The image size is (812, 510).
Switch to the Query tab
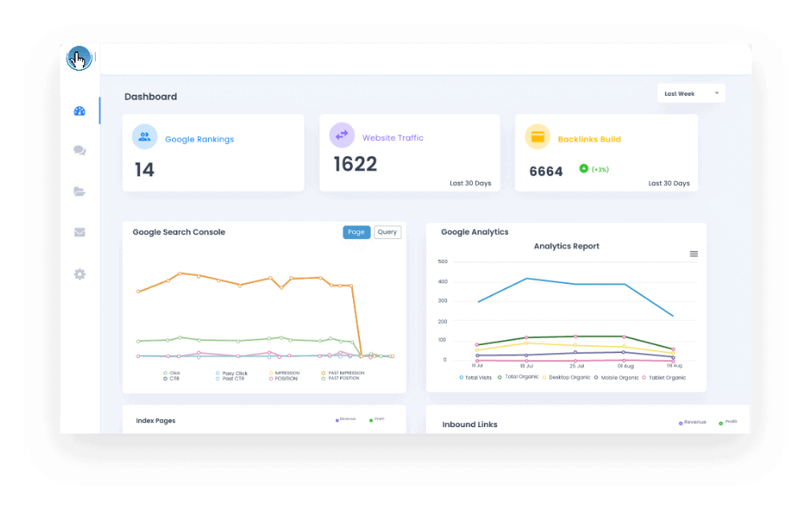click(387, 232)
